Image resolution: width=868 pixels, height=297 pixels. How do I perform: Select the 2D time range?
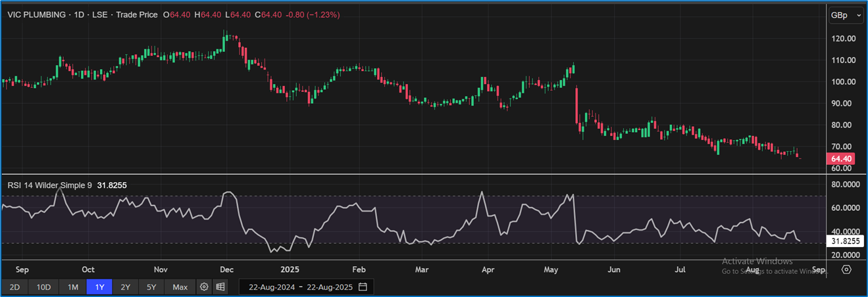click(14, 287)
